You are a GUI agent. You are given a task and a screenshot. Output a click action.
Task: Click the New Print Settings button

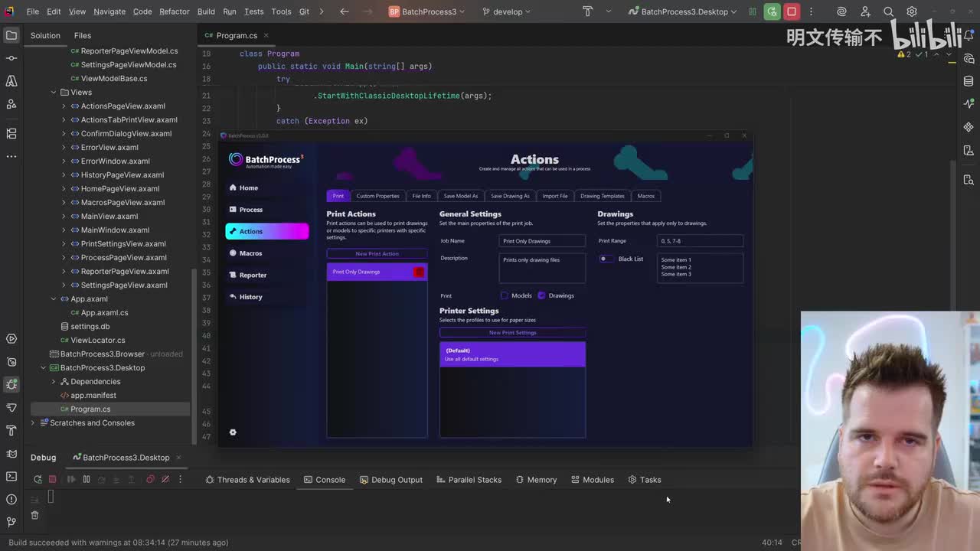[512, 333]
